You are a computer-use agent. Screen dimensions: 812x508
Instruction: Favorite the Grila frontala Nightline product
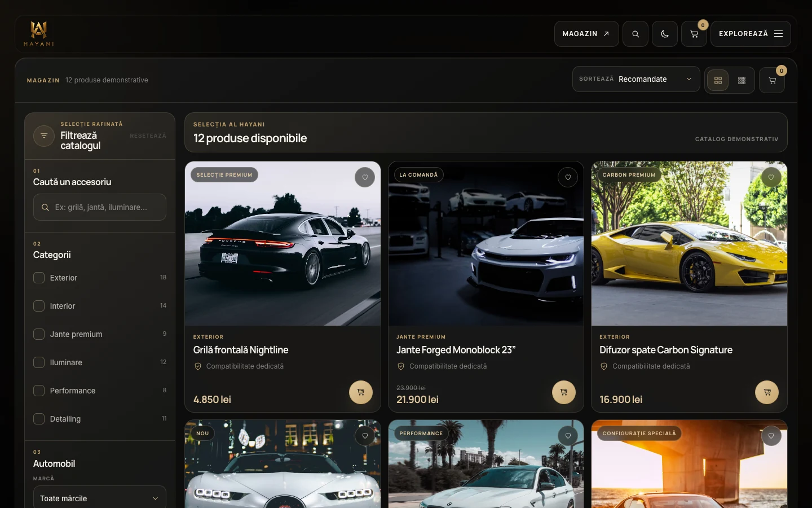pyautogui.click(x=365, y=177)
